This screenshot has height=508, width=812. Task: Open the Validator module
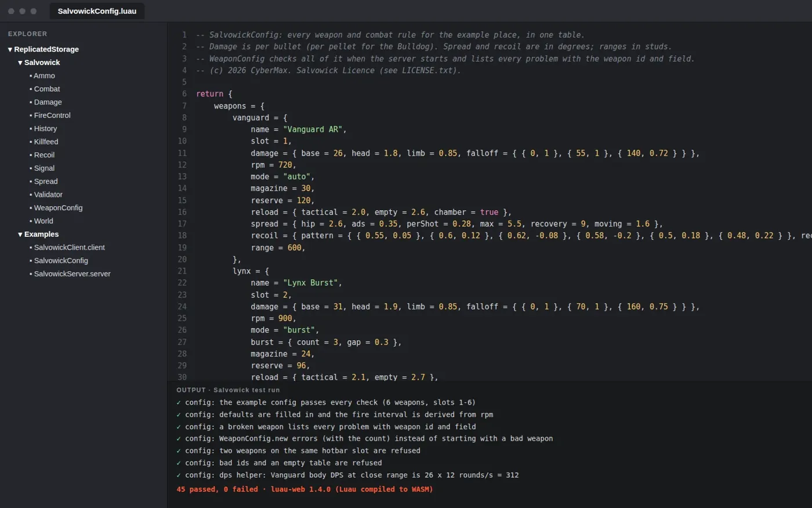(x=48, y=194)
